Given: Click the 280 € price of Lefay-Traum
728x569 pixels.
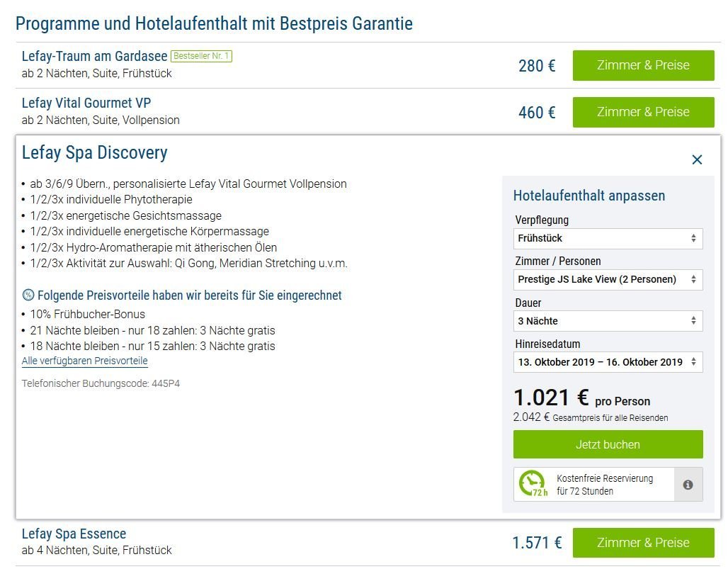Looking at the screenshot, I should pyautogui.click(x=537, y=66).
